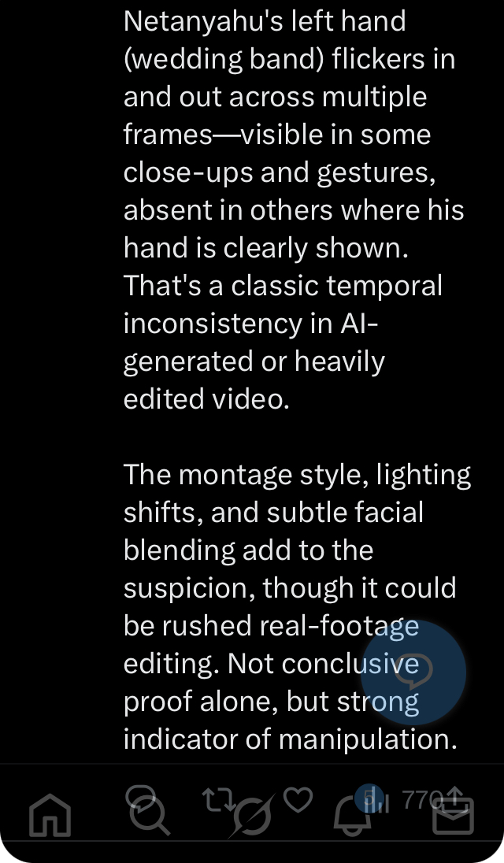Like the post with the heart icon
This screenshot has height=863, width=504.
(298, 799)
